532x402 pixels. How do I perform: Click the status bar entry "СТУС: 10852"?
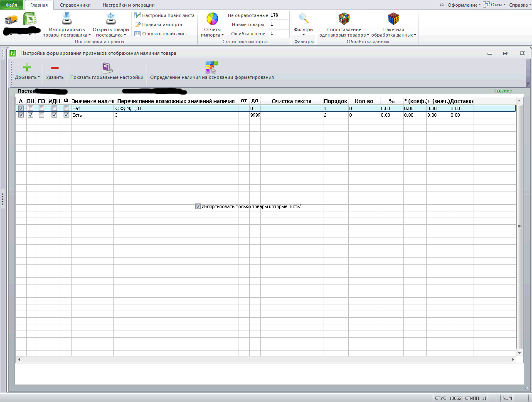pyautogui.click(x=448, y=398)
